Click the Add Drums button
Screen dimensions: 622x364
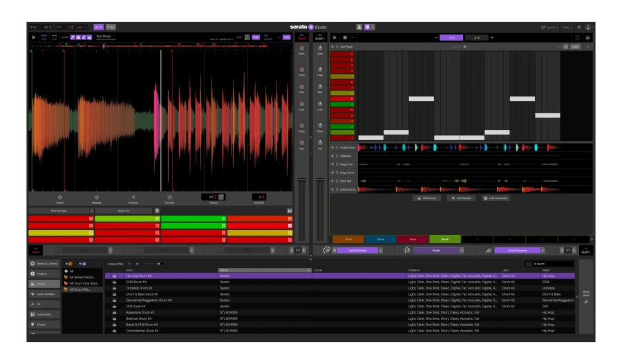pos(426,198)
